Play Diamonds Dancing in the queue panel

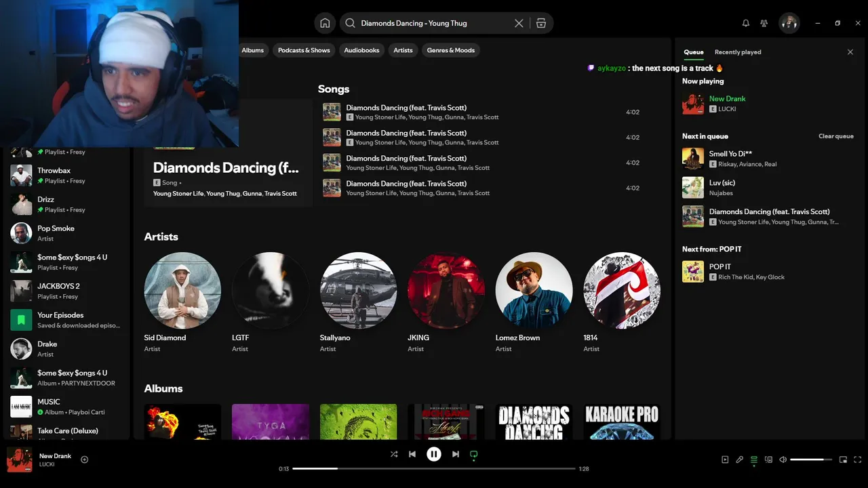[768, 216]
